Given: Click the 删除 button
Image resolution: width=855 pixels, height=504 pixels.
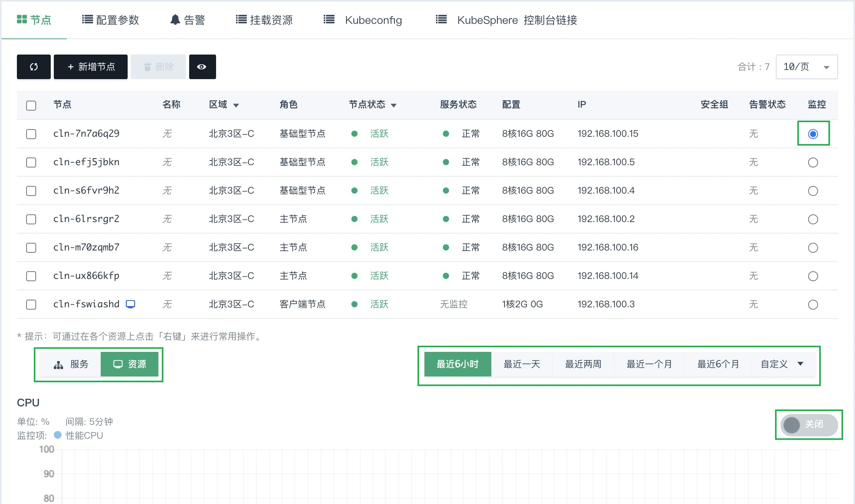Looking at the screenshot, I should click(158, 67).
